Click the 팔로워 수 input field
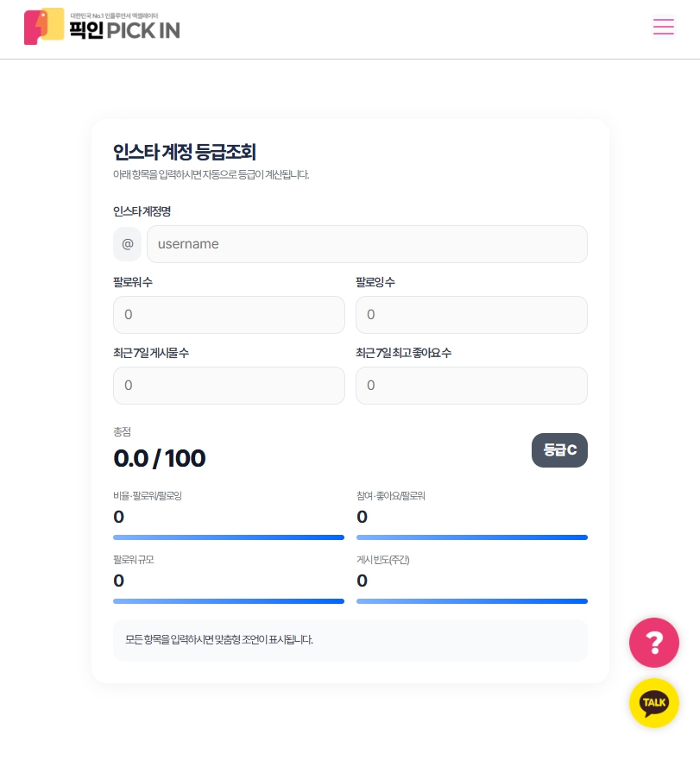Viewport: 700px width, 760px height. (x=229, y=315)
